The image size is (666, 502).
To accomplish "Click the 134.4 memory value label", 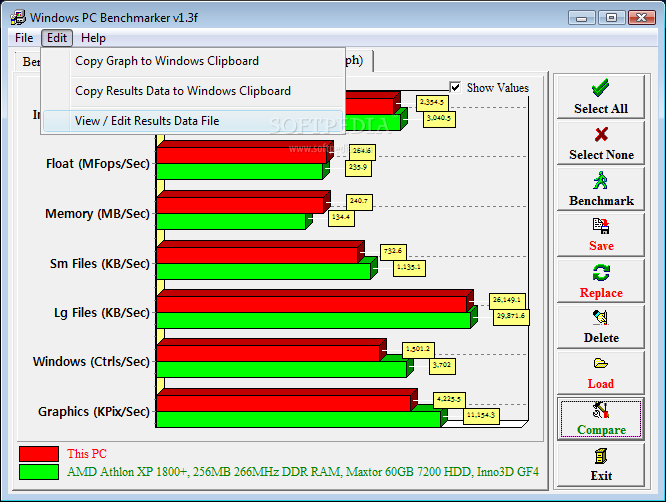I will point(341,217).
